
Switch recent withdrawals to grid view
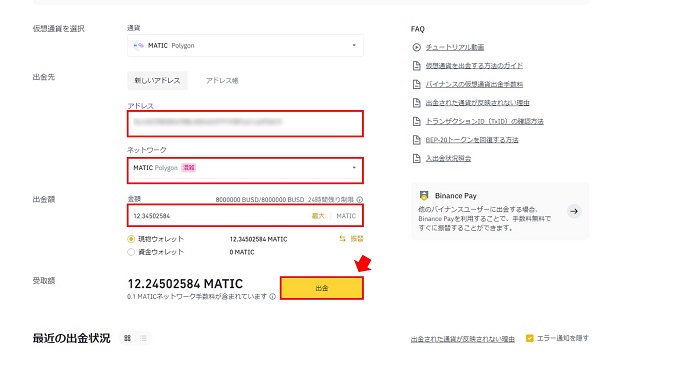128,338
